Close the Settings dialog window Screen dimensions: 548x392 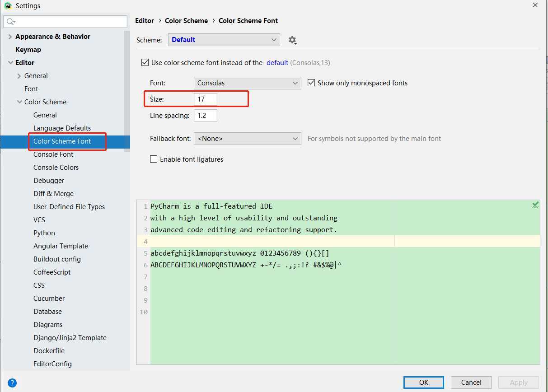click(x=535, y=5)
